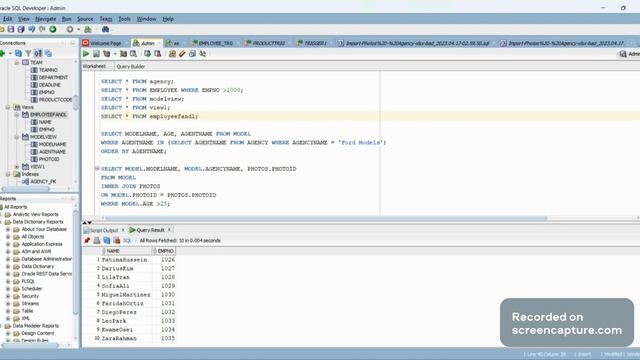Click the binoculars Find DB Object icon
Viewport: 640px width, 360px height.
105,29
